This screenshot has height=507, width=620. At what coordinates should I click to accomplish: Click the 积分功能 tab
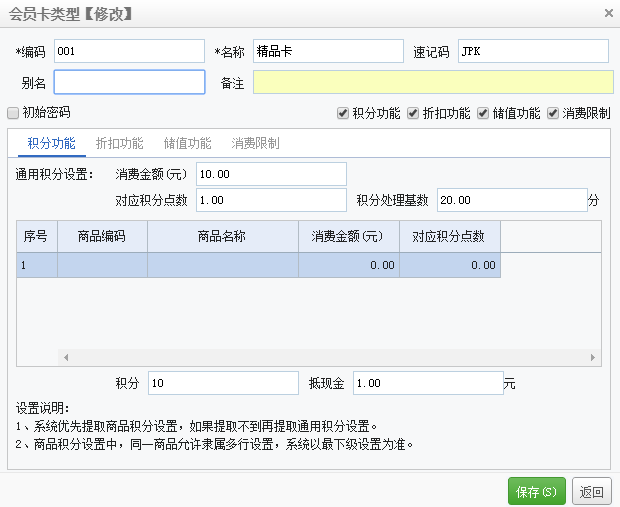tap(51, 143)
